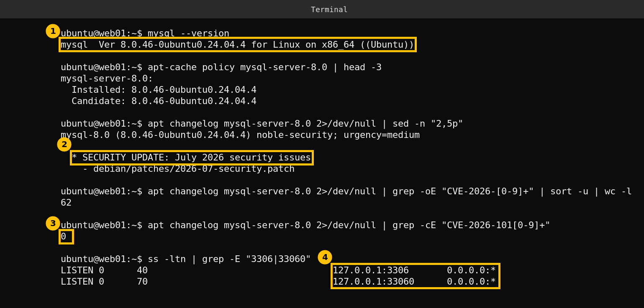
Task: Click the grep count output '0'
Action: coord(64,237)
